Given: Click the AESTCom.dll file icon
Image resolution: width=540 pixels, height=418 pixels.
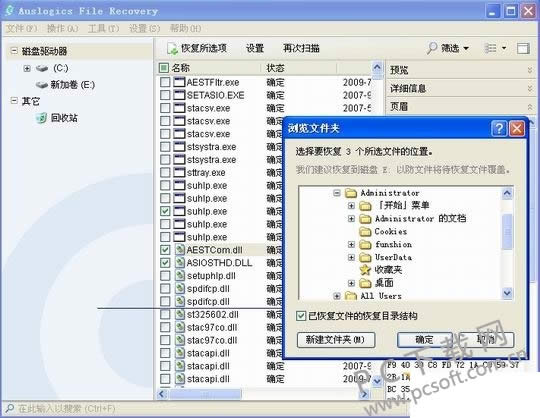Looking at the screenshot, I should pyautogui.click(x=179, y=250).
